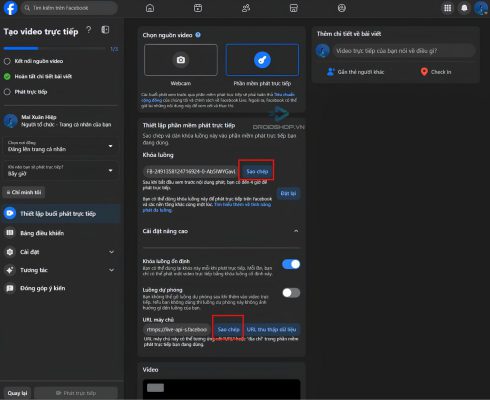
Task: Open the Bây giờ schedule dropdown
Action: coord(60,171)
